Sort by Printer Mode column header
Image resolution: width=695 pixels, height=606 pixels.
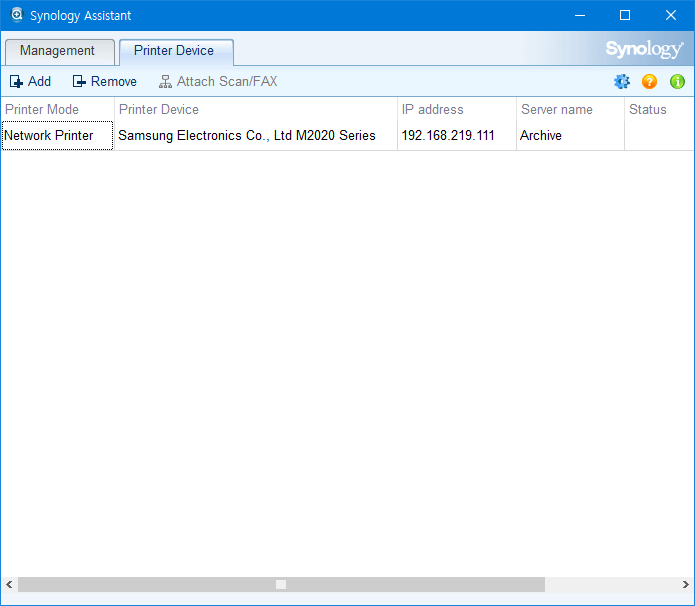[42, 110]
